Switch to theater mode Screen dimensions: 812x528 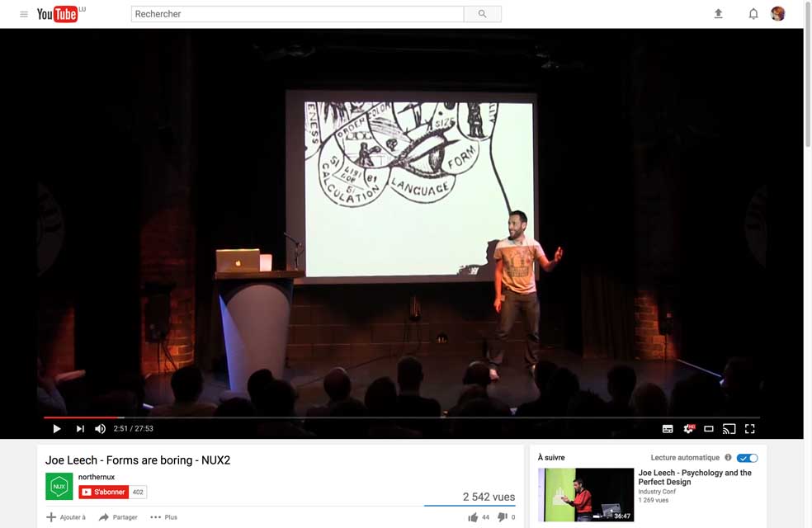(x=709, y=429)
